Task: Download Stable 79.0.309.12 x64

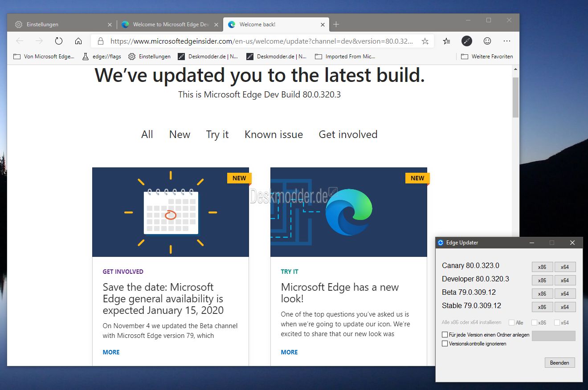Action: coord(565,307)
